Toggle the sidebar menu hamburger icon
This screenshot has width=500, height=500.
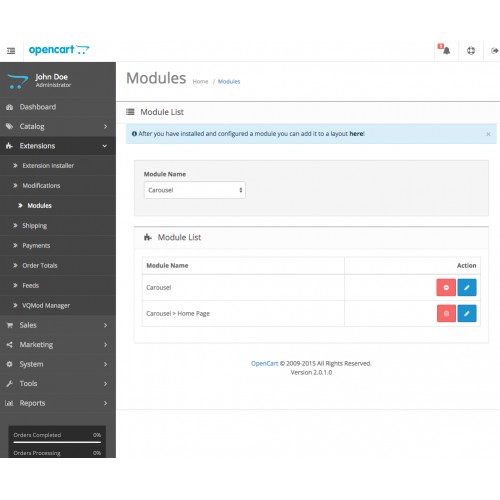pyautogui.click(x=11, y=51)
